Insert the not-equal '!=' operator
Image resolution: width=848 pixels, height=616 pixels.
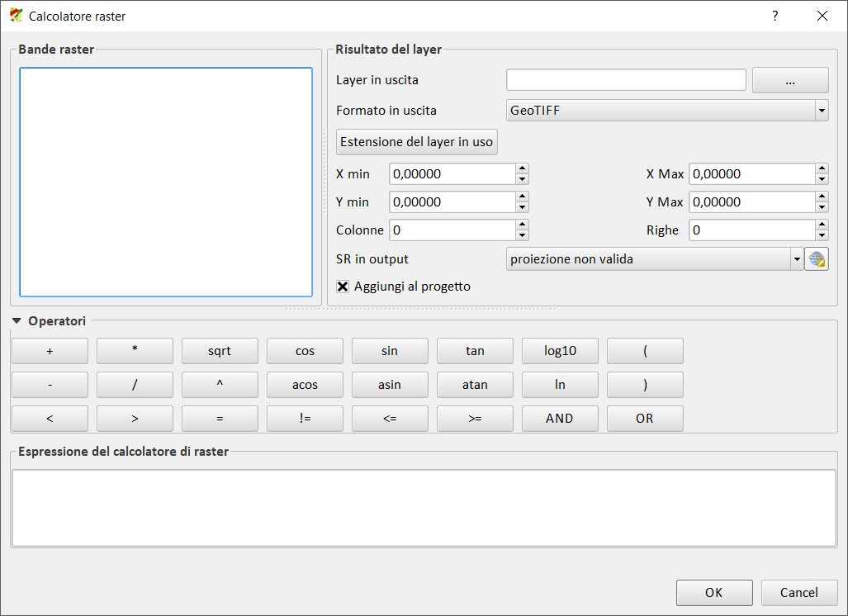tap(305, 419)
